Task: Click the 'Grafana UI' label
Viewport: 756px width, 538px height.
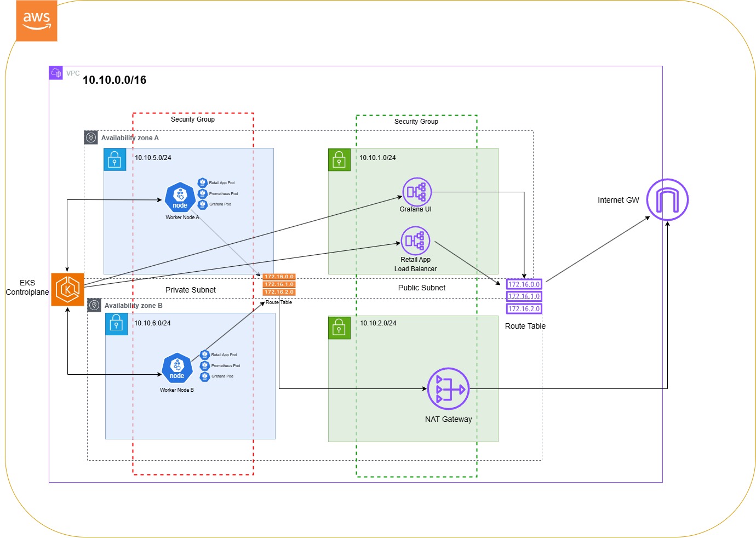Action: pos(415,209)
